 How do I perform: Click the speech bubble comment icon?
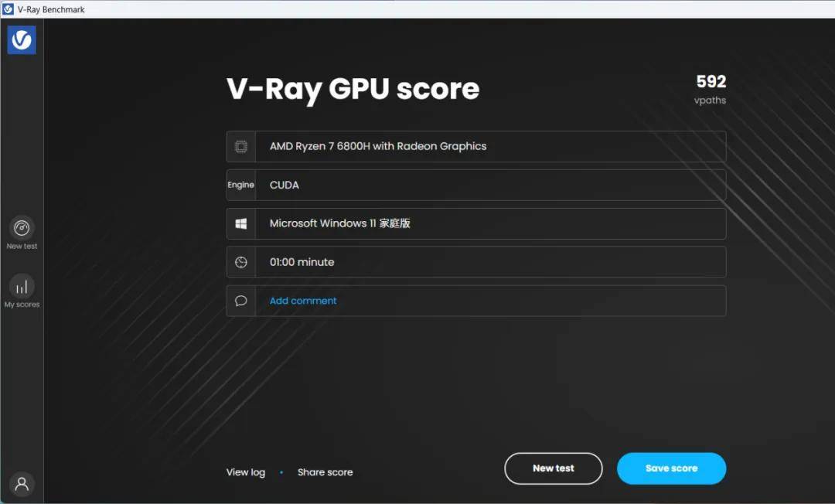(241, 301)
